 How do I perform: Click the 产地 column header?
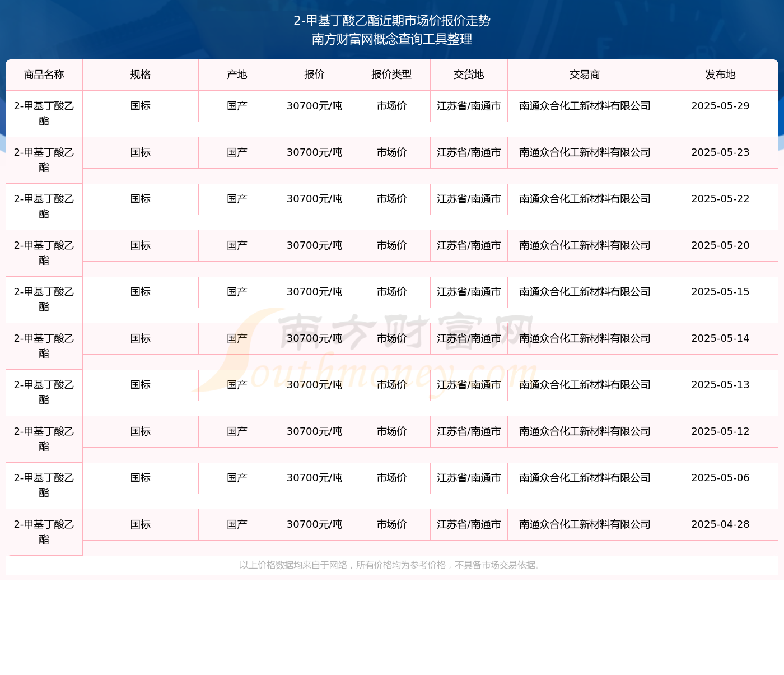[x=237, y=75]
